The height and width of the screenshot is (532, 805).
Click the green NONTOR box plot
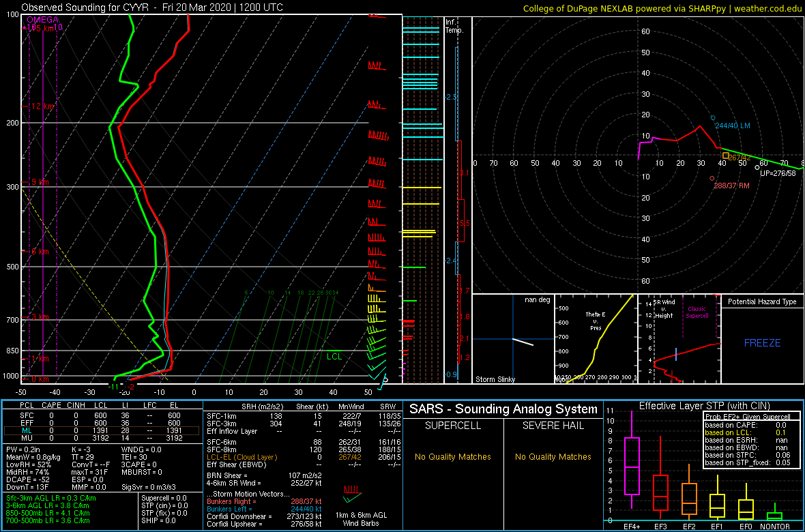[775, 512]
